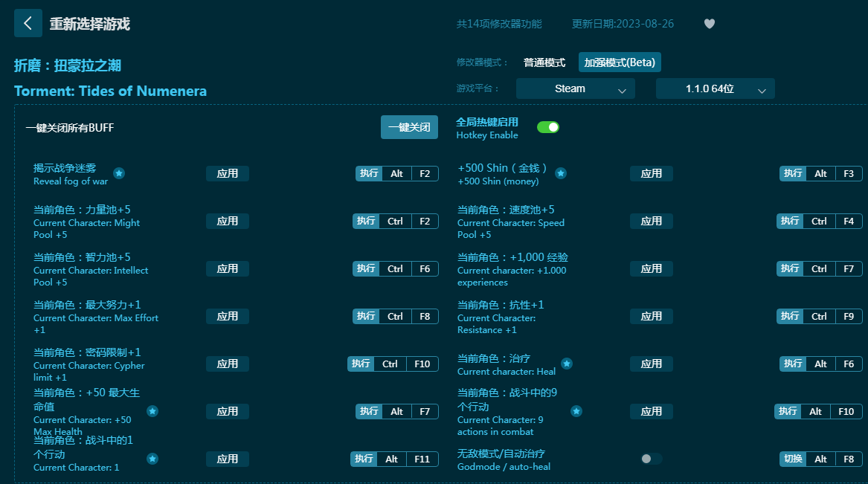The height and width of the screenshot is (484, 868).
Task: Apply Speed Pool +5
Action: click(652, 222)
